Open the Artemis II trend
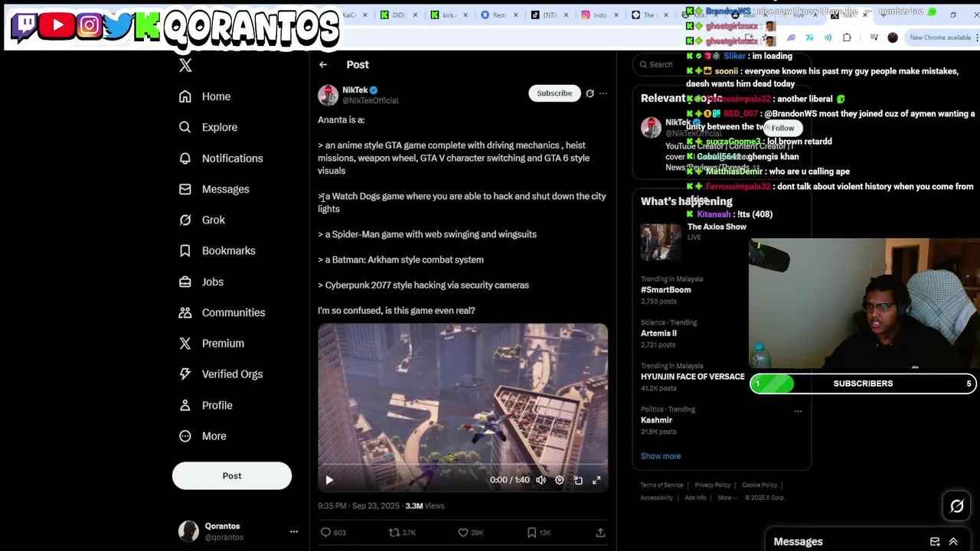This screenshot has height=551, width=980. pos(659,334)
